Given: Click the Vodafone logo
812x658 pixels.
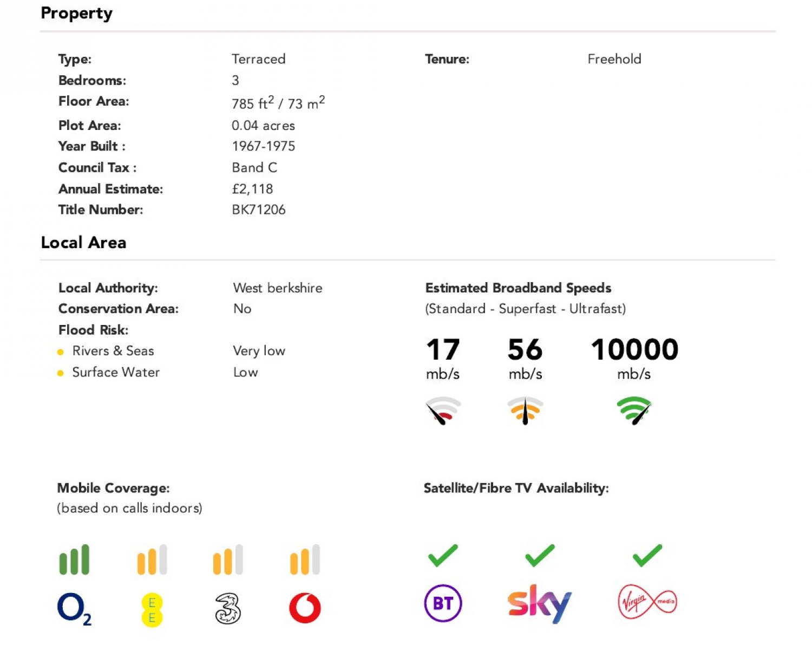Looking at the screenshot, I should [305, 608].
